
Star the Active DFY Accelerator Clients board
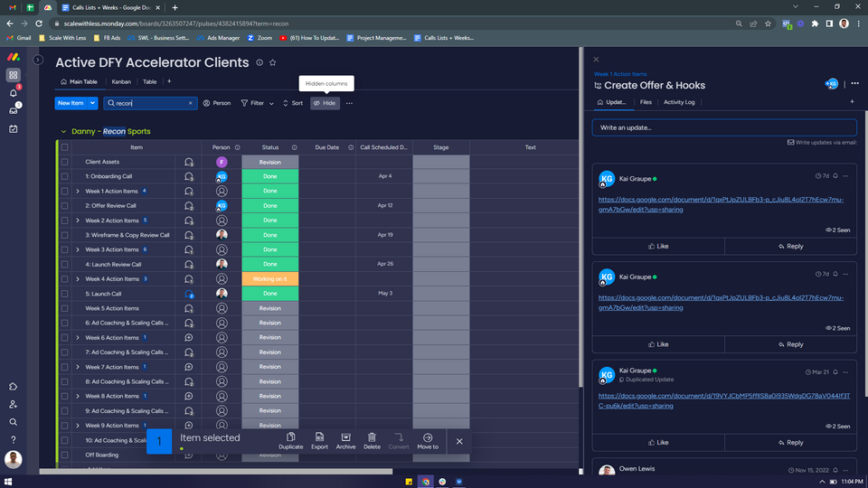[x=272, y=63]
